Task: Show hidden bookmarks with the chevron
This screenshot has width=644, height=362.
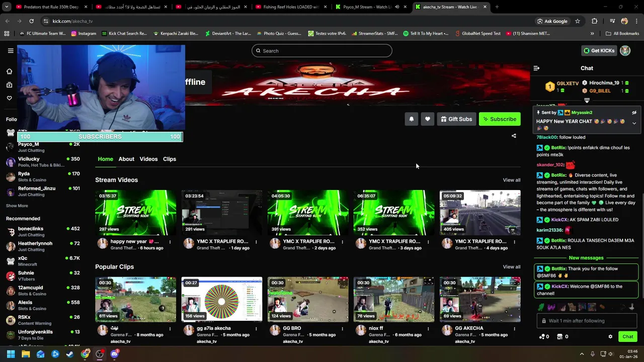Action: coord(592,34)
